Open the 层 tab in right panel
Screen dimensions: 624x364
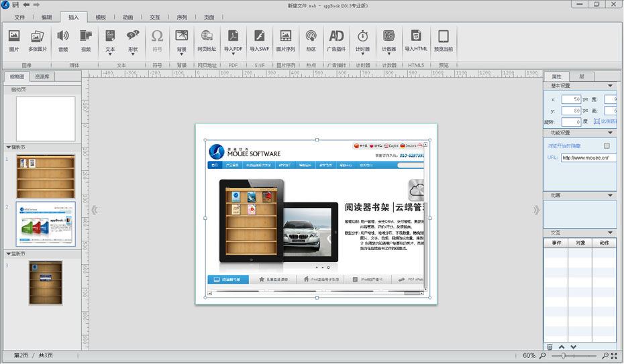581,76
